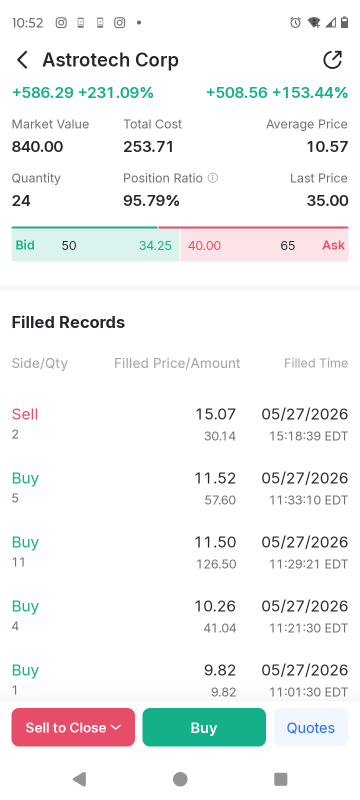Tap the Android home circle button
This screenshot has width=360, height=800.
point(180,779)
